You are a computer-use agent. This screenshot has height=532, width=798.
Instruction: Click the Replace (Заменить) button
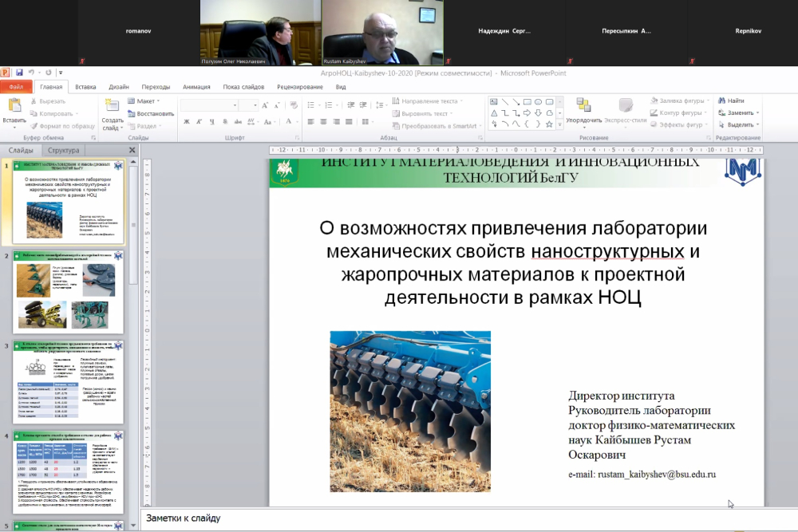[x=739, y=113]
